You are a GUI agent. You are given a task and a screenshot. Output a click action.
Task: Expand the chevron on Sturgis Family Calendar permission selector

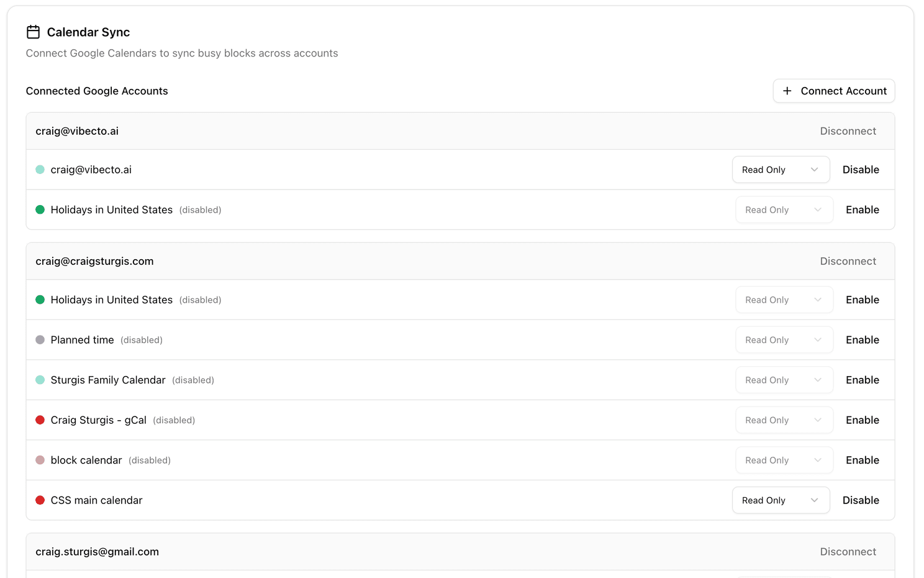[818, 380]
